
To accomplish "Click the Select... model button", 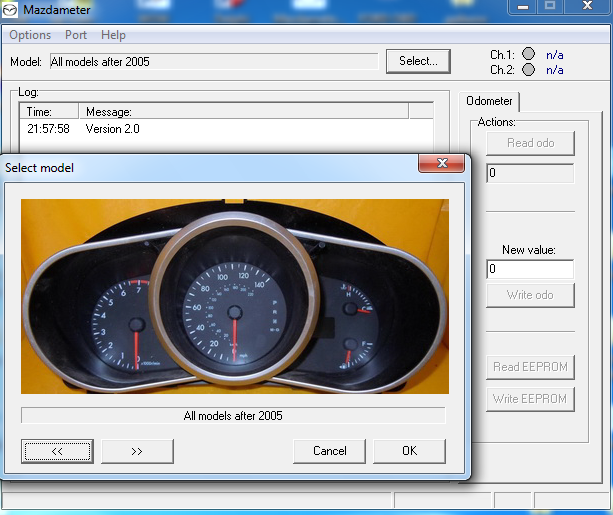I will point(418,61).
